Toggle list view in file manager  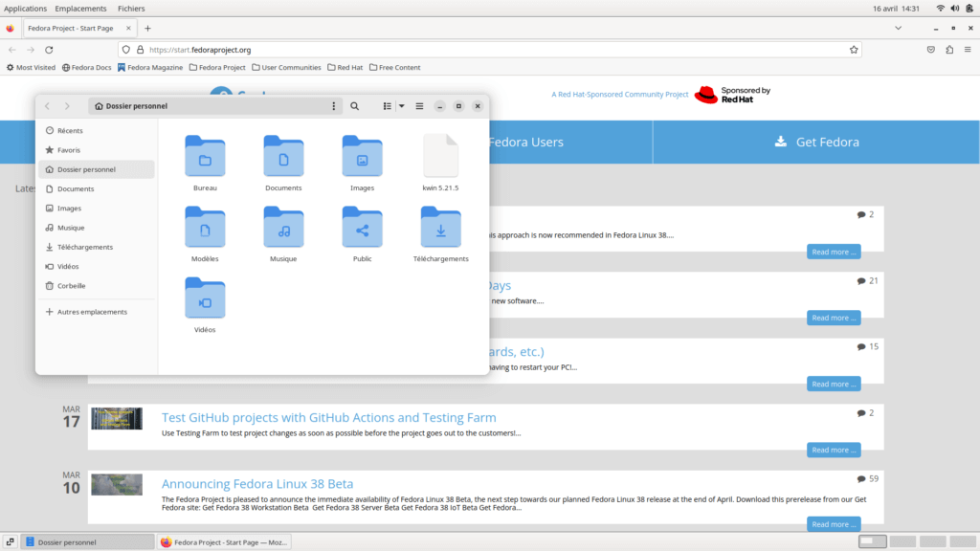pos(388,106)
